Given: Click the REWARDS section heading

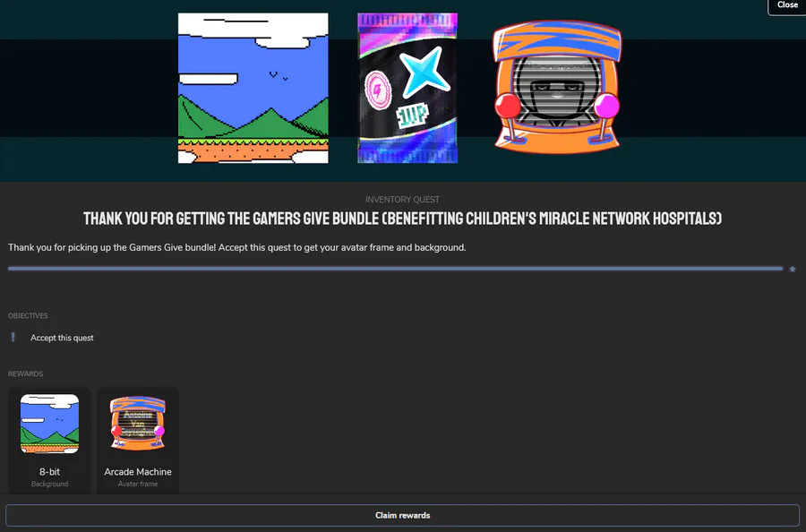Looking at the screenshot, I should pos(25,373).
